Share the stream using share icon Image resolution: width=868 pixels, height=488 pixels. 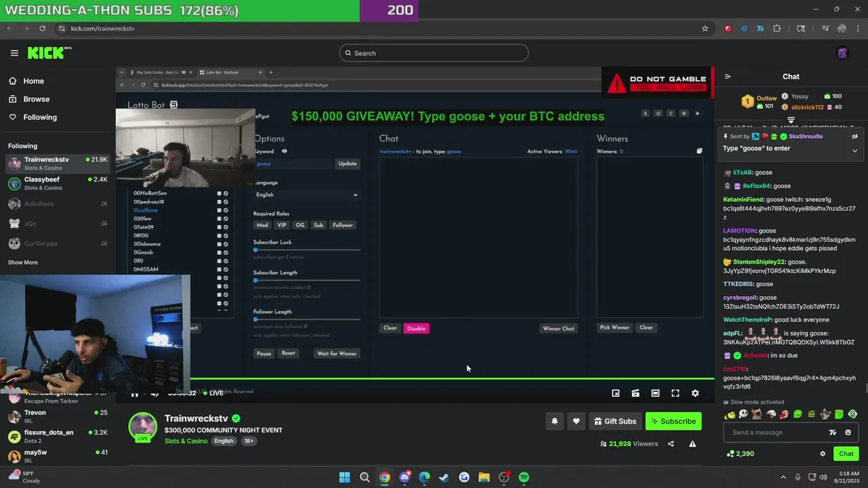click(x=671, y=444)
